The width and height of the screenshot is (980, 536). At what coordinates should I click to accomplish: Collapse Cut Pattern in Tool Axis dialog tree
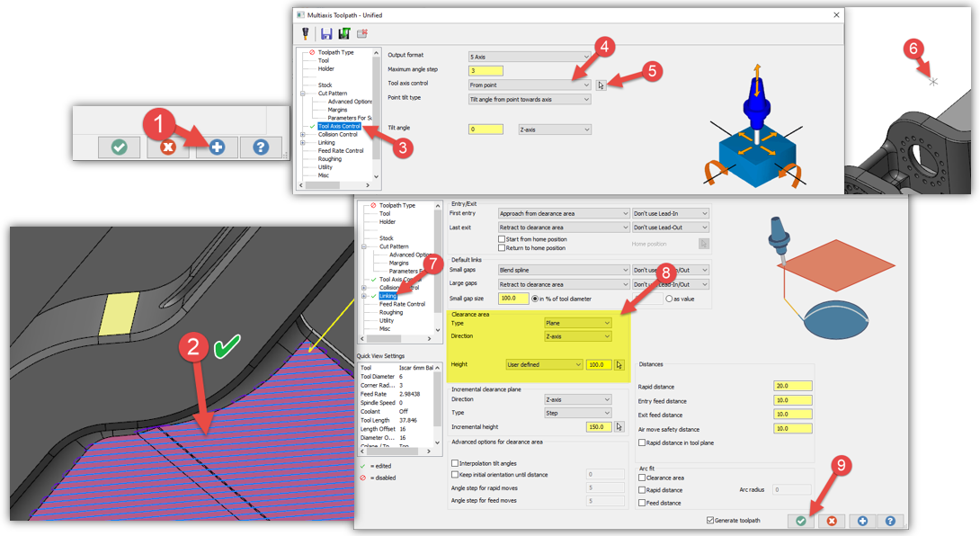tap(303, 94)
